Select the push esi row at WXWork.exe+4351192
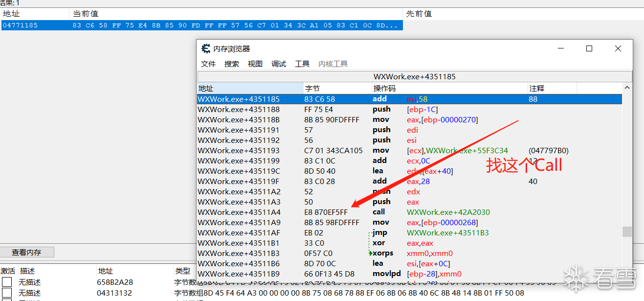Viewport: 644px width, 301px height. pyautogui.click(x=409, y=140)
